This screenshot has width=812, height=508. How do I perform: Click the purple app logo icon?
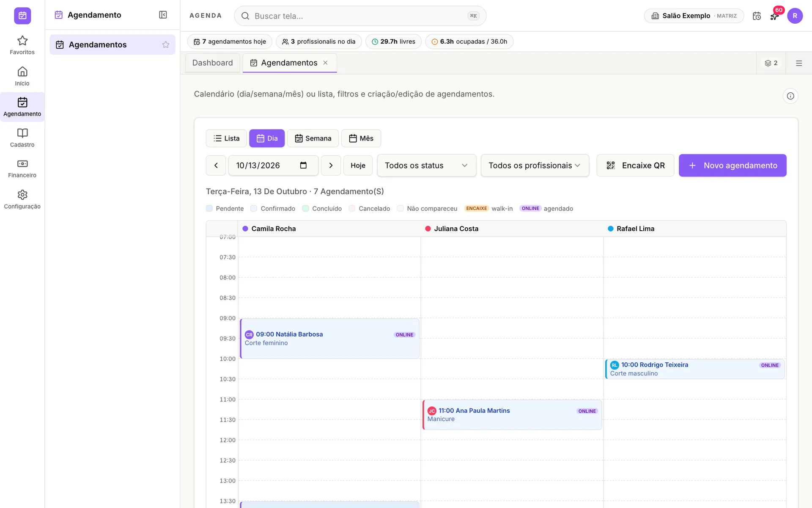click(22, 16)
